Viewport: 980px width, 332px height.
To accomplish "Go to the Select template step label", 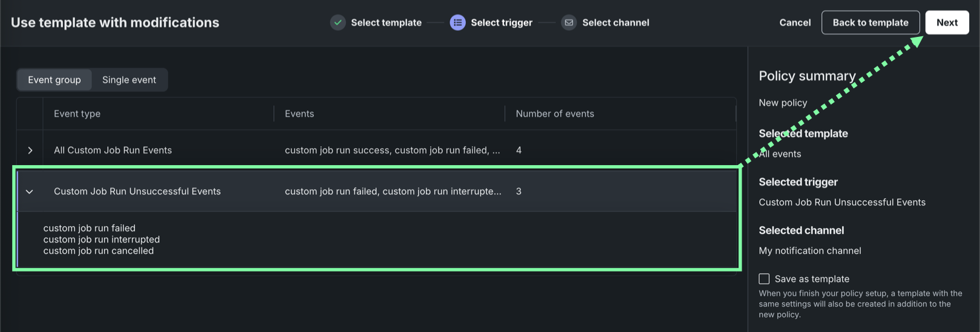I will [x=386, y=23].
